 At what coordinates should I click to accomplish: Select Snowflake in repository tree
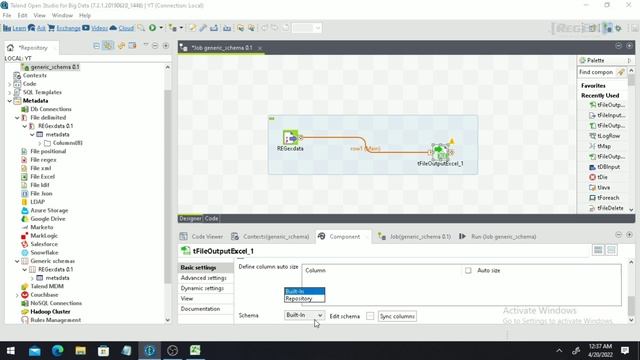click(44, 253)
